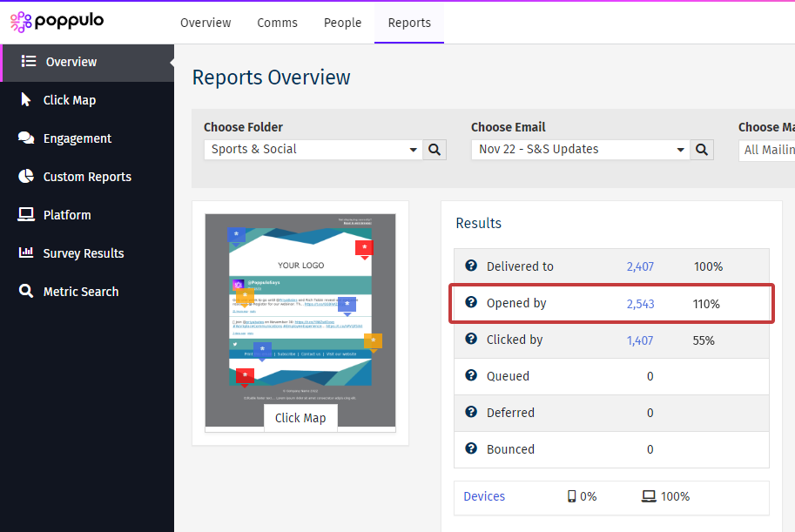Open Click Map from the sidebar
795x532 pixels.
click(69, 100)
